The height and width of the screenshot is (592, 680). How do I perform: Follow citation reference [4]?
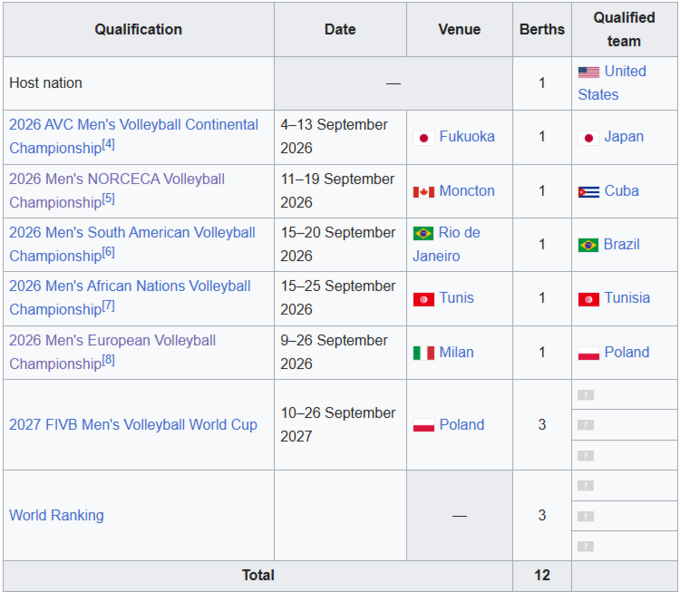[x=108, y=144]
